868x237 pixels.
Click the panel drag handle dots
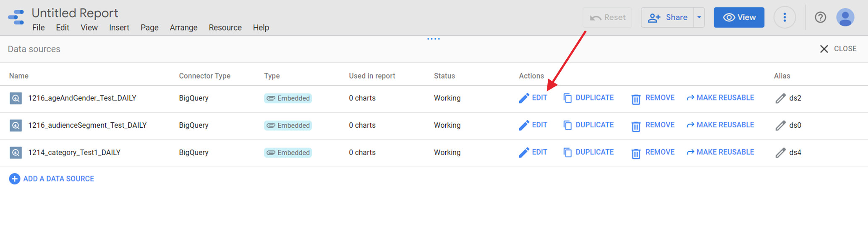coord(434,39)
